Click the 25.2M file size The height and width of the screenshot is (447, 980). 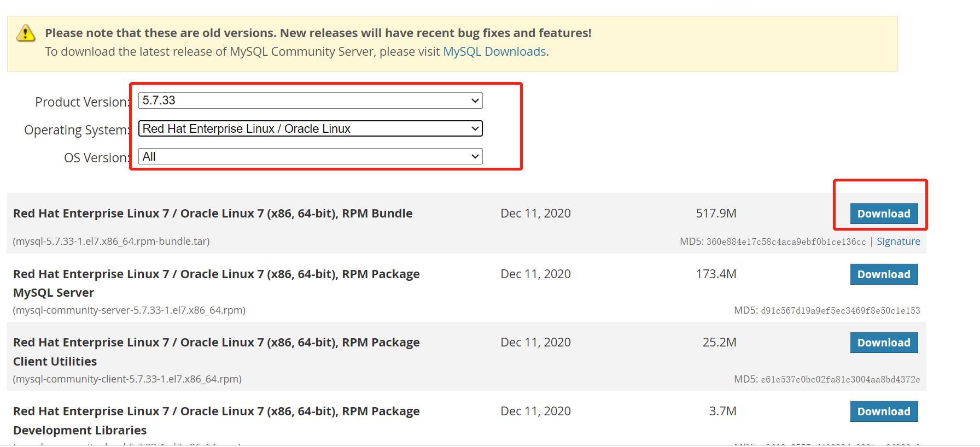pos(719,343)
